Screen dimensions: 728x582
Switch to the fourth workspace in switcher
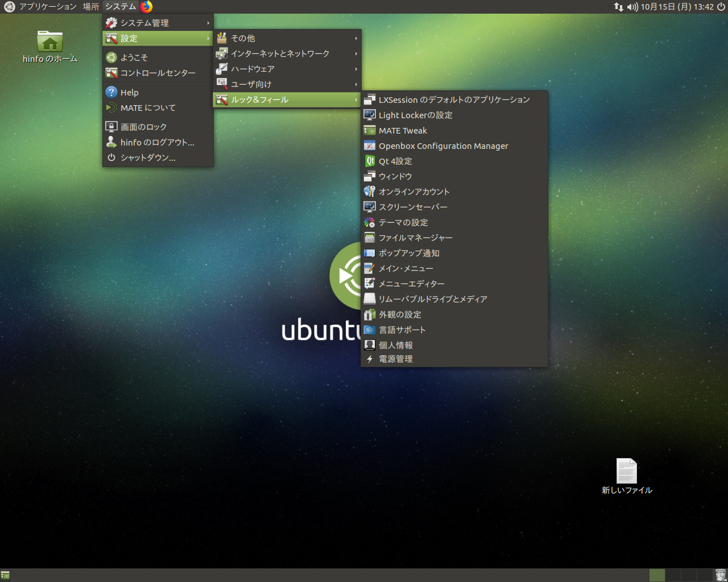click(x=705, y=575)
